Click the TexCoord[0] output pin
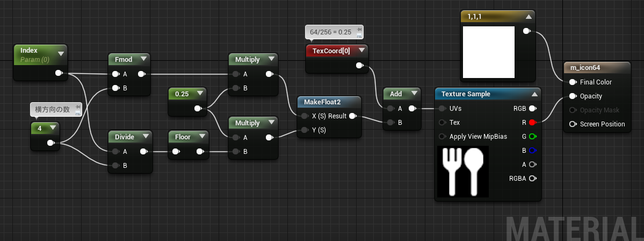 point(359,65)
